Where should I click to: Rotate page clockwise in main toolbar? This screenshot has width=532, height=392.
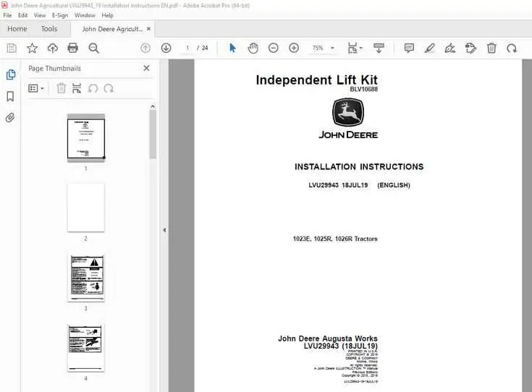[512, 48]
